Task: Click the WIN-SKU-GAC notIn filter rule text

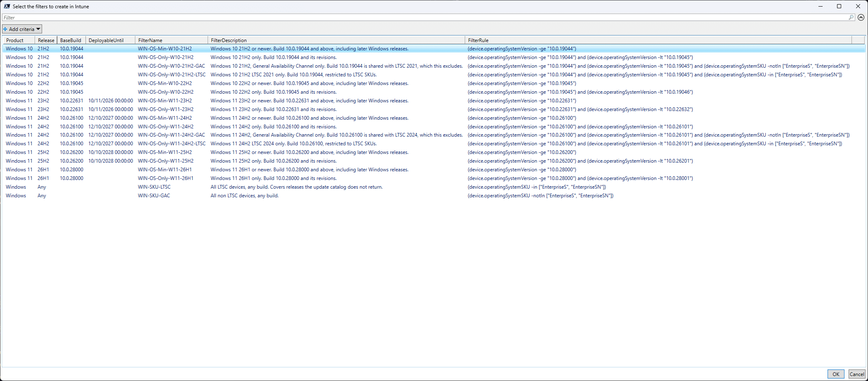Action: click(540, 196)
